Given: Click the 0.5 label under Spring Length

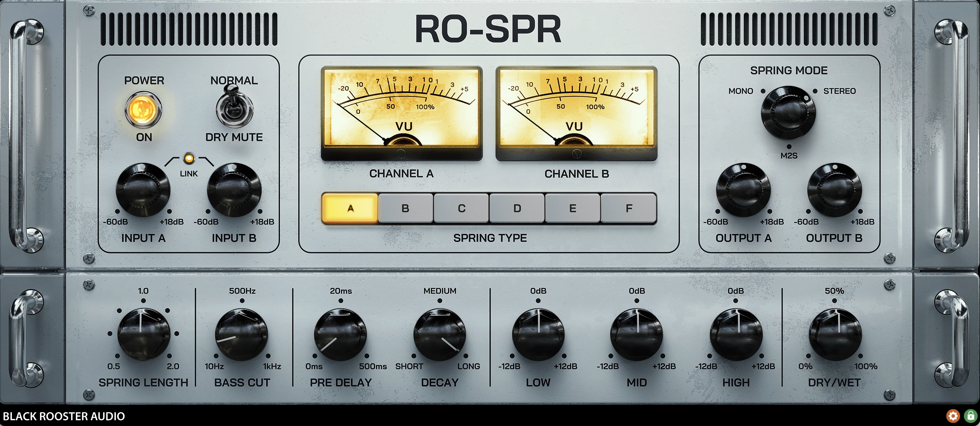Looking at the screenshot, I should tap(114, 366).
